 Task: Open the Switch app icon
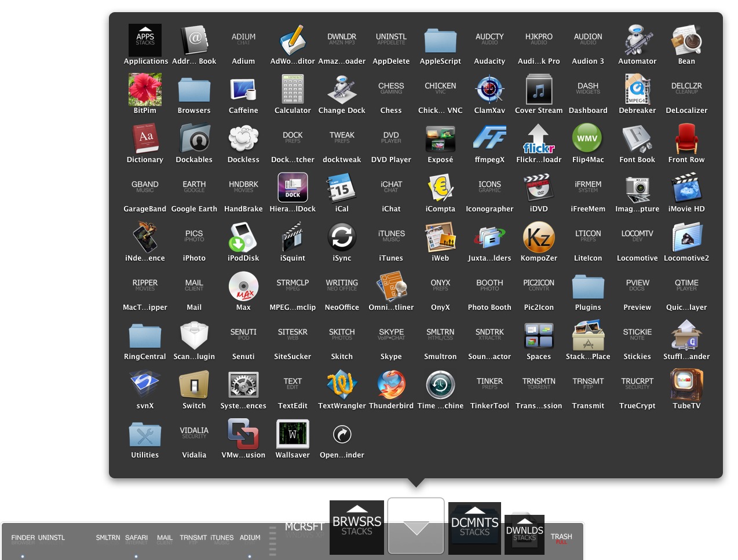coord(194,385)
